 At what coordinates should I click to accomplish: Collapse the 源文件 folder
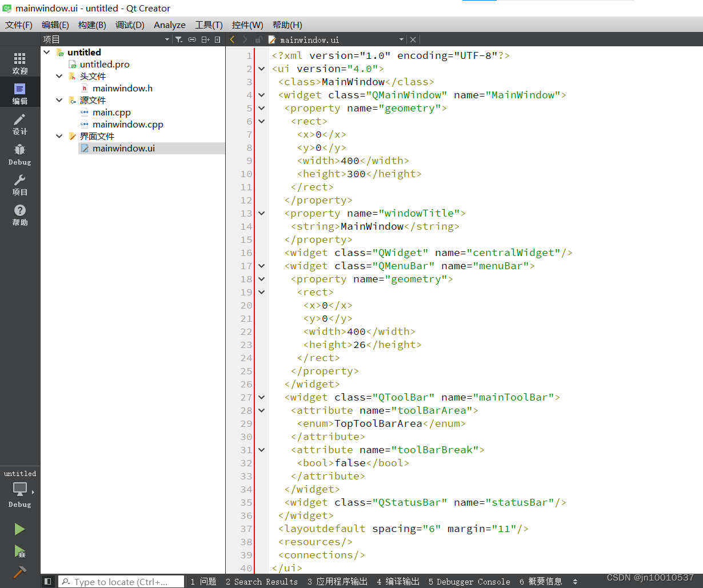click(59, 100)
